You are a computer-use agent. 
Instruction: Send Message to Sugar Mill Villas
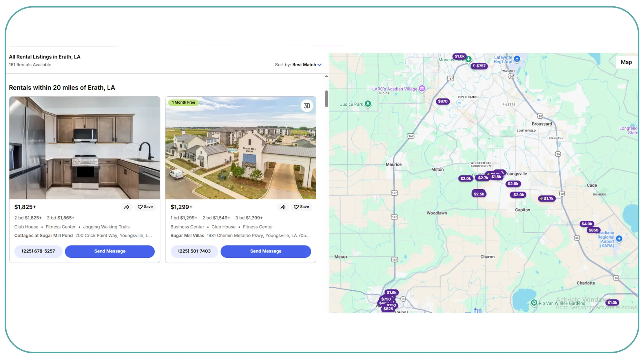pos(266,251)
